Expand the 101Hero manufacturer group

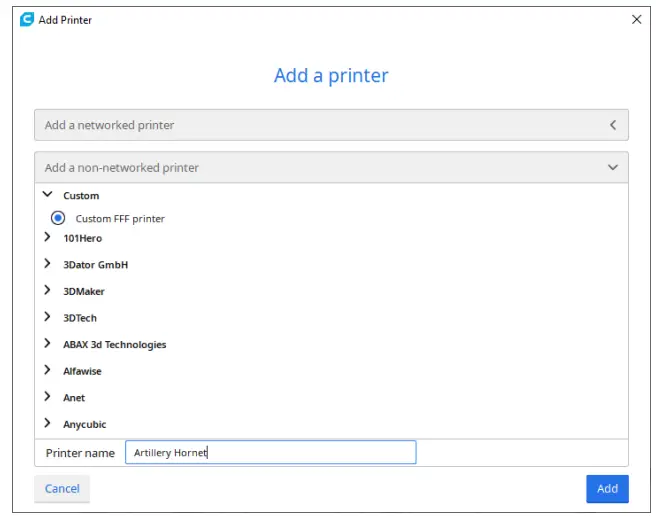47,237
